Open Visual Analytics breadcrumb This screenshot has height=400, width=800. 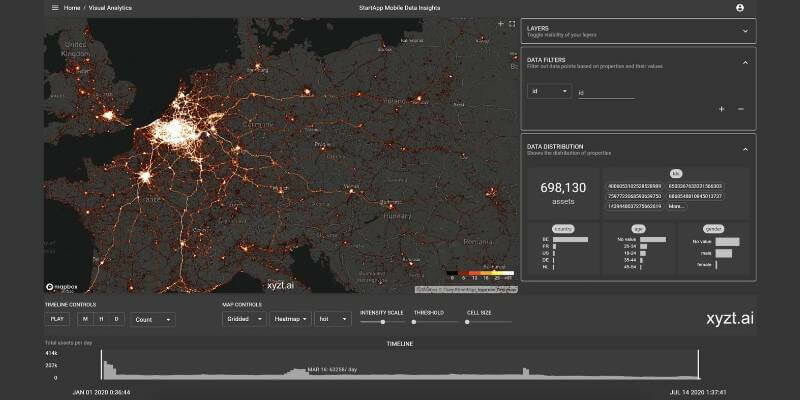tap(110, 8)
